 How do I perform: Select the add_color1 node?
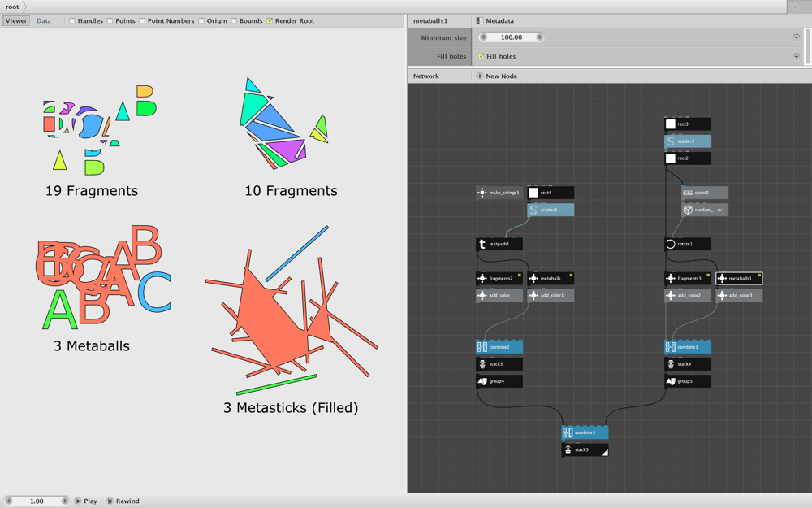point(551,296)
